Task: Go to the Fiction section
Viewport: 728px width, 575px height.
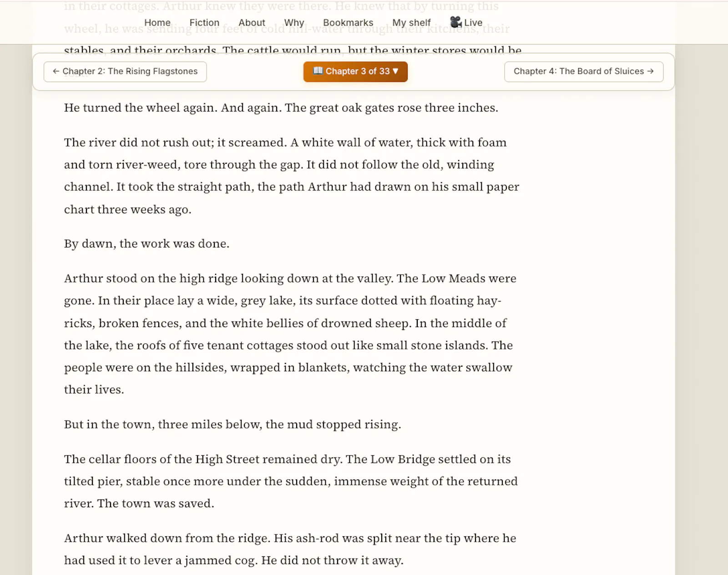Action: point(204,23)
